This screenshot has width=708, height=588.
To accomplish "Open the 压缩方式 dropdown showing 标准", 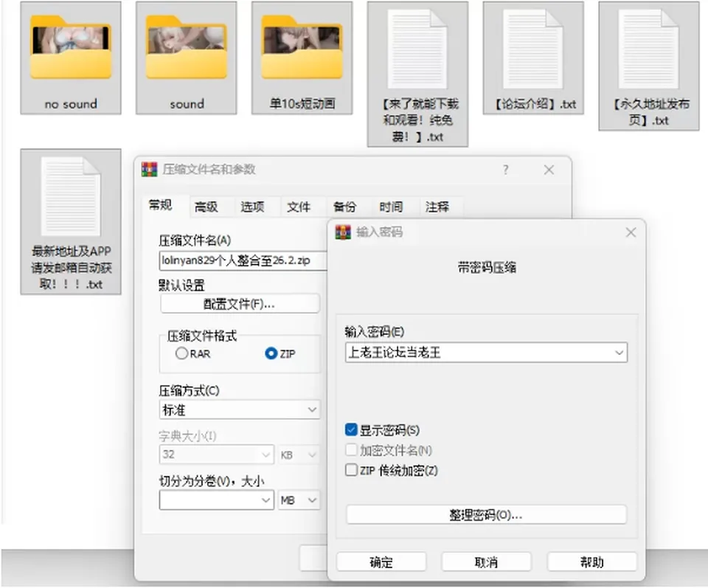I will tap(240, 409).
